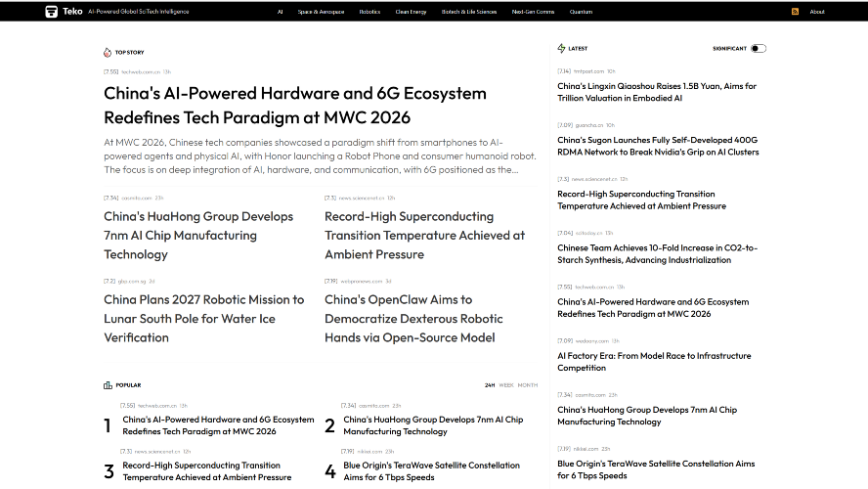This screenshot has height=489, width=868.
Task: Open Lingxin Qiaoshou Raises 1.5B Yuan article
Action: click(x=657, y=92)
